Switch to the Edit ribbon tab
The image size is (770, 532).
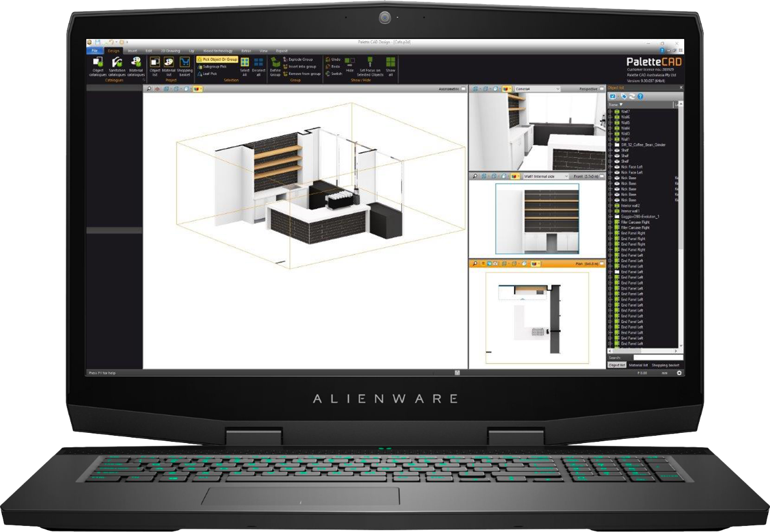pyautogui.click(x=149, y=51)
